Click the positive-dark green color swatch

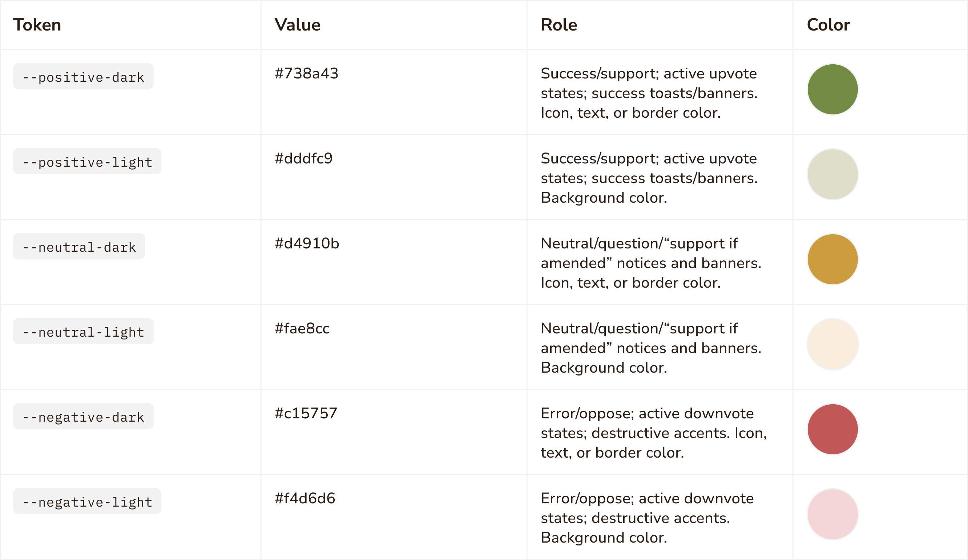[832, 89]
